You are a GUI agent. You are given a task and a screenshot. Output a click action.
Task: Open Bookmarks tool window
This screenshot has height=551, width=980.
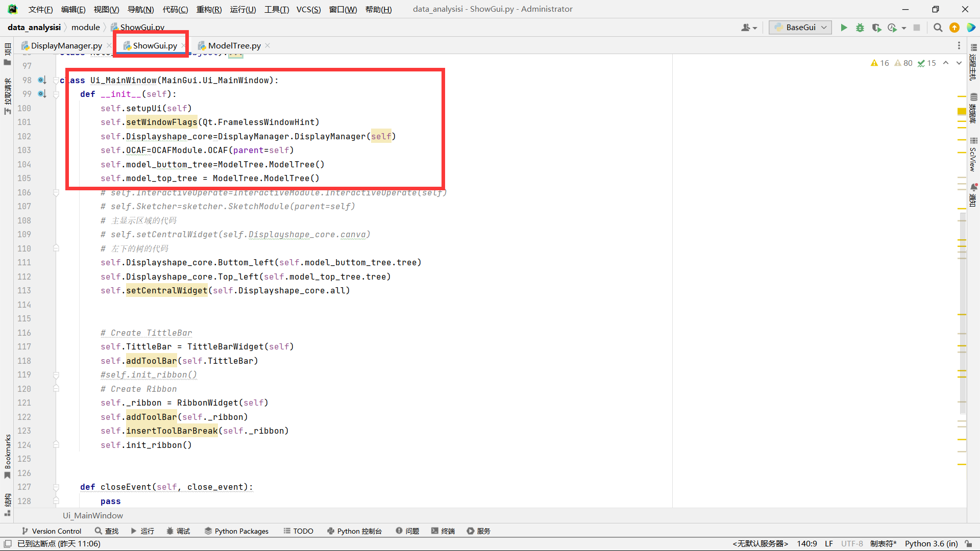[x=7, y=456]
